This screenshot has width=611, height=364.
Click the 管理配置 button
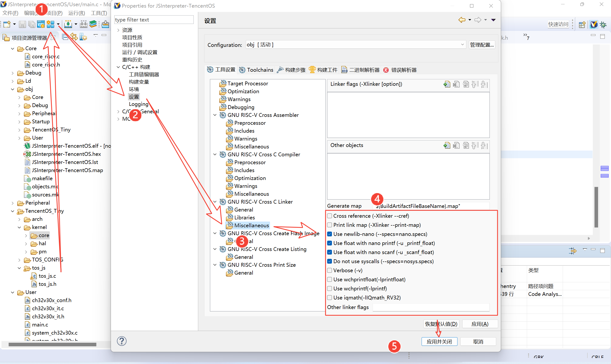(x=481, y=45)
